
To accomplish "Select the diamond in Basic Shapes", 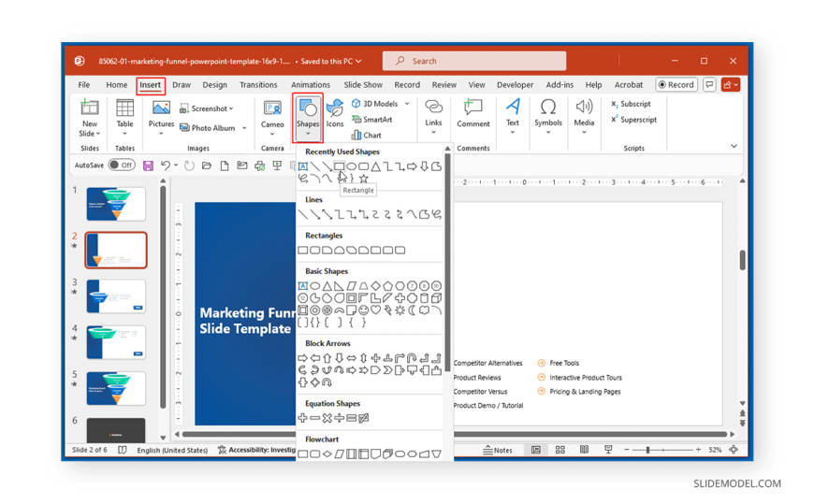I will point(375,286).
